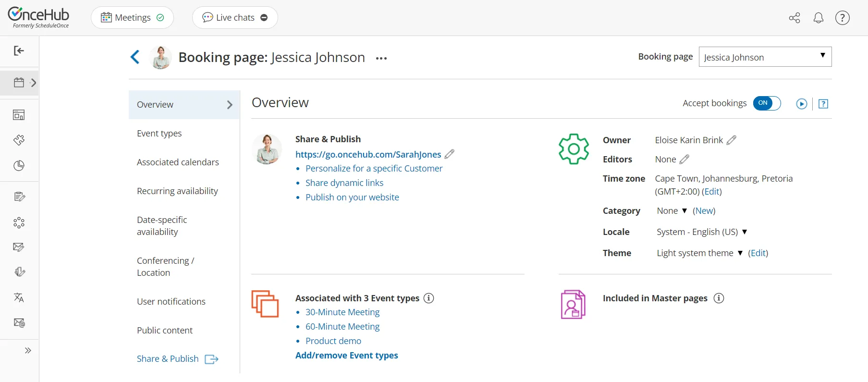Open the 30-Minute Meeting event type
868x382 pixels.
pos(342,312)
